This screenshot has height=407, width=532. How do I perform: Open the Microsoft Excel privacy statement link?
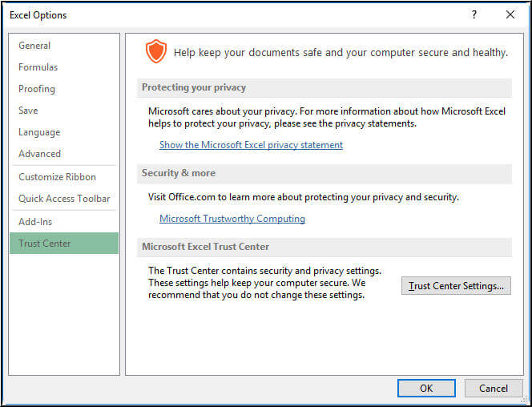(x=251, y=145)
